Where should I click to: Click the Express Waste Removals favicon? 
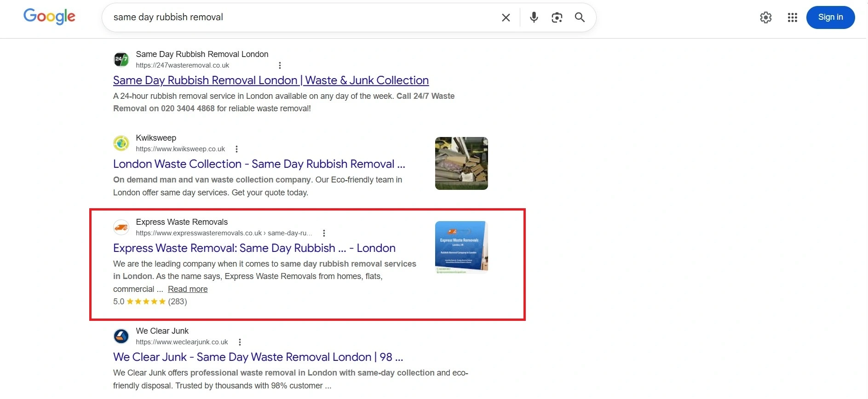point(121,227)
